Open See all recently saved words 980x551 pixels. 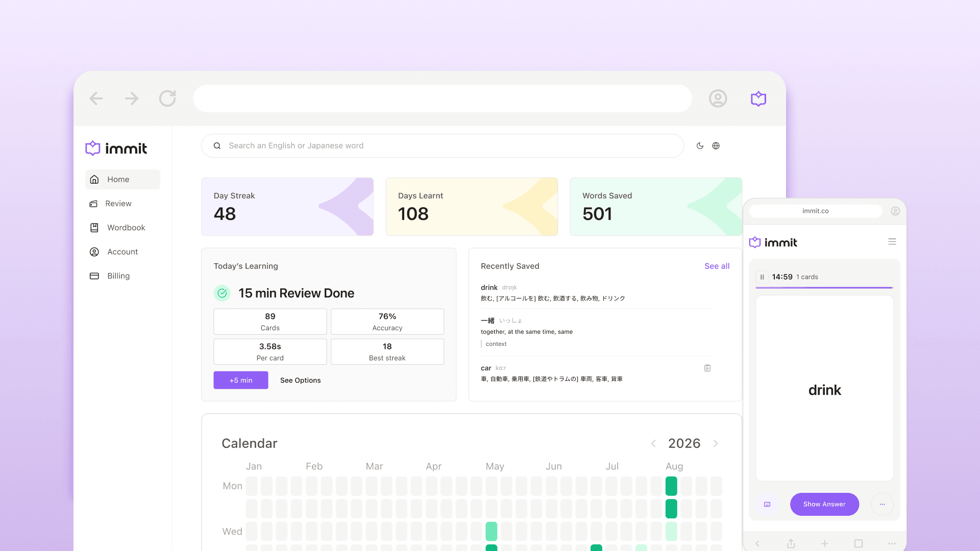717,266
